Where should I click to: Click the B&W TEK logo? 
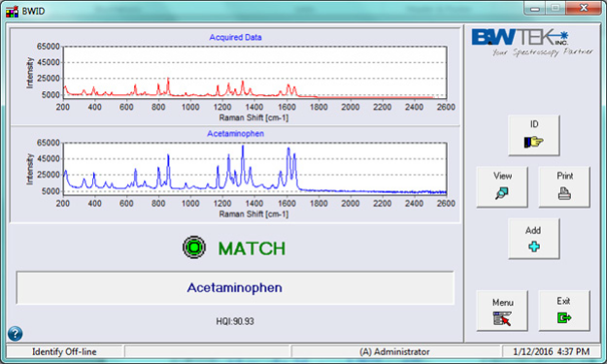[x=531, y=43]
